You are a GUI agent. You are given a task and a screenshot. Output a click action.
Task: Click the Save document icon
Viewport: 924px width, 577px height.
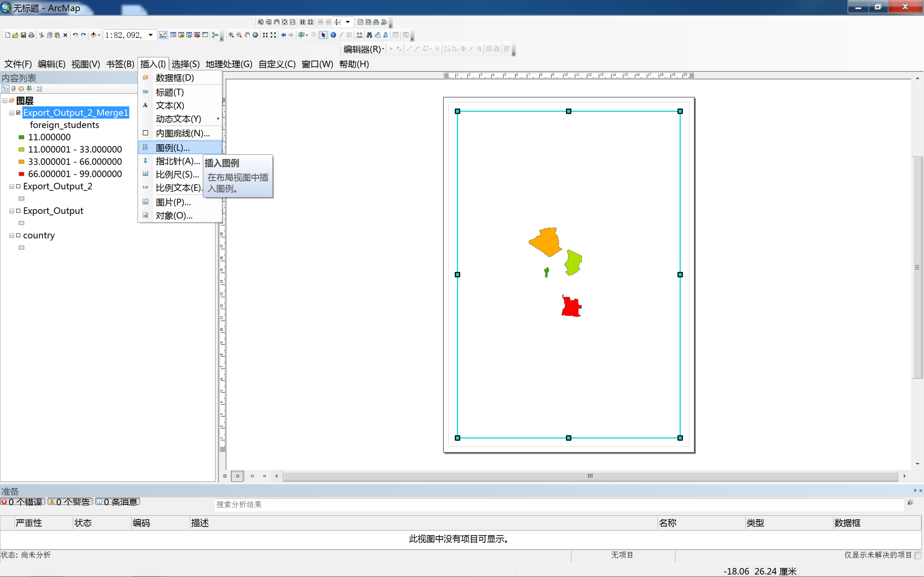coord(23,35)
